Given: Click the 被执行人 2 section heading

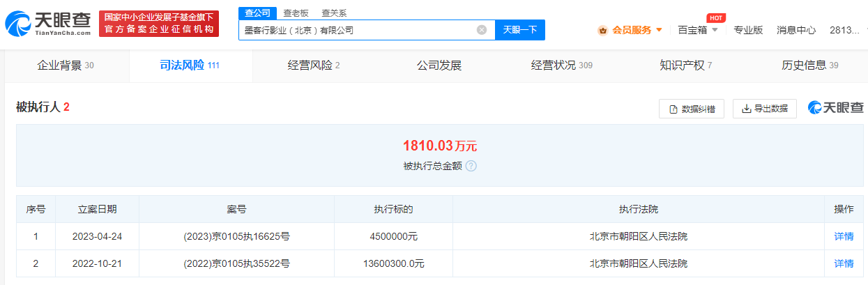Looking at the screenshot, I should coord(43,107).
